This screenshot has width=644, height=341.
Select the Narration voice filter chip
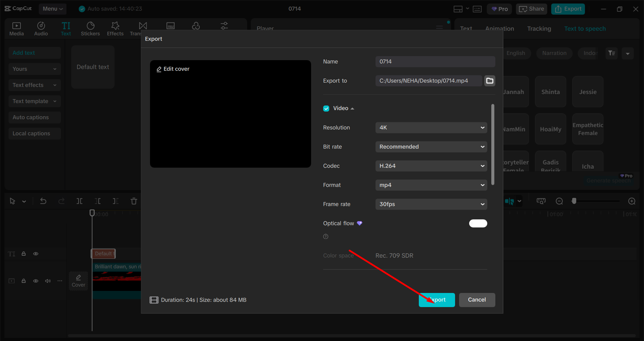click(x=554, y=53)
